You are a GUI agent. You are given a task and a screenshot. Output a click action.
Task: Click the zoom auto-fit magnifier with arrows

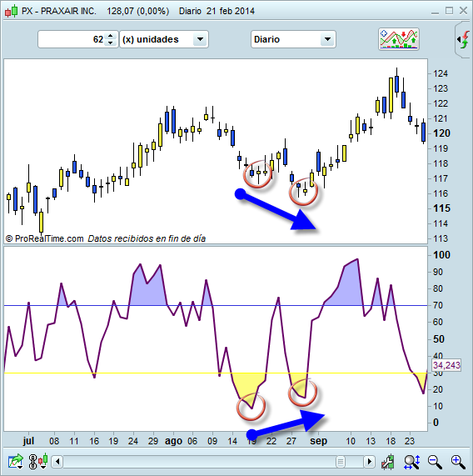point(412,462)
